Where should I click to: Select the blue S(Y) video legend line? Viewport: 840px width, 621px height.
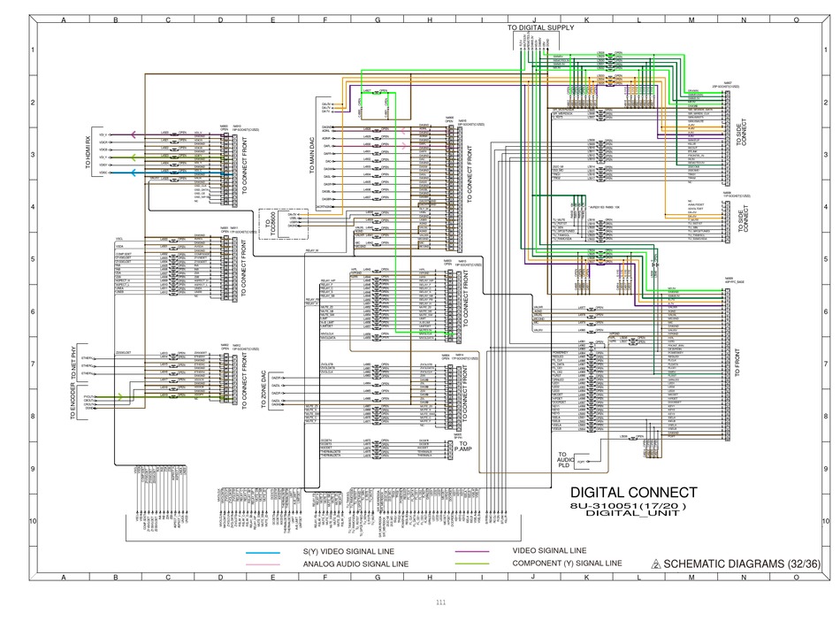263,552
